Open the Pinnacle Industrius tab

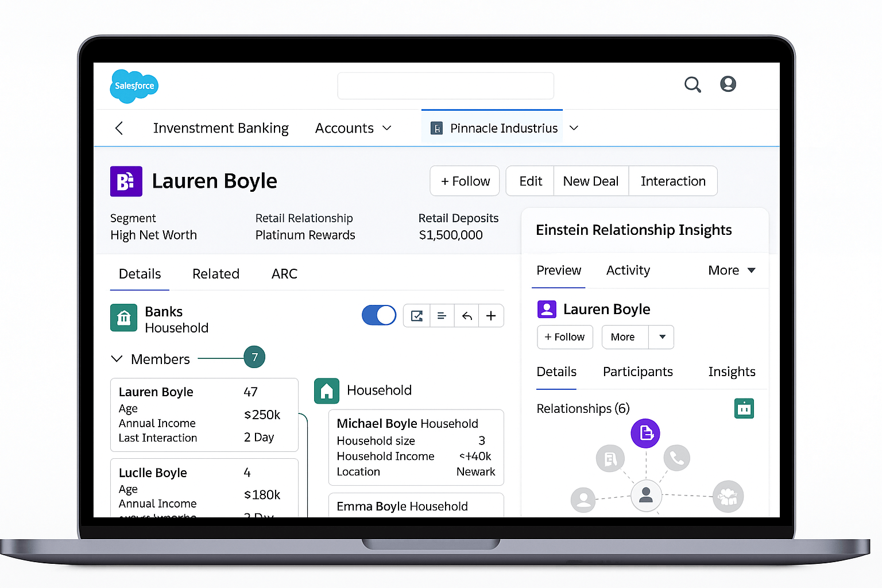point(492,127)
